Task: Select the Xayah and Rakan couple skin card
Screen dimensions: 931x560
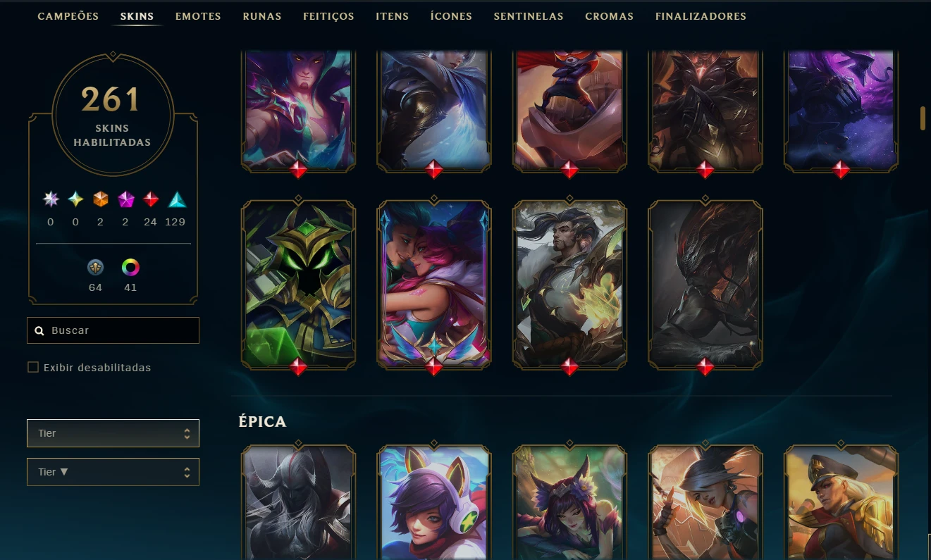Action: [x=434, y=285]
